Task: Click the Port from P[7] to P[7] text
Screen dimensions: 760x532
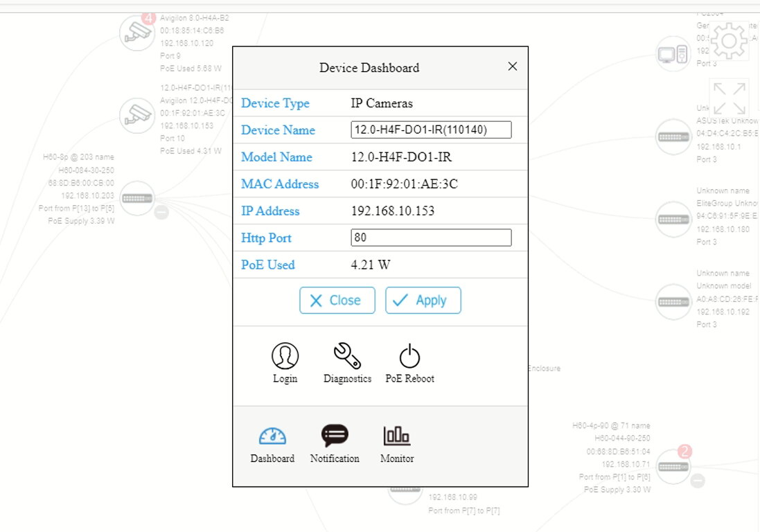Action: (x=464, y=511)
